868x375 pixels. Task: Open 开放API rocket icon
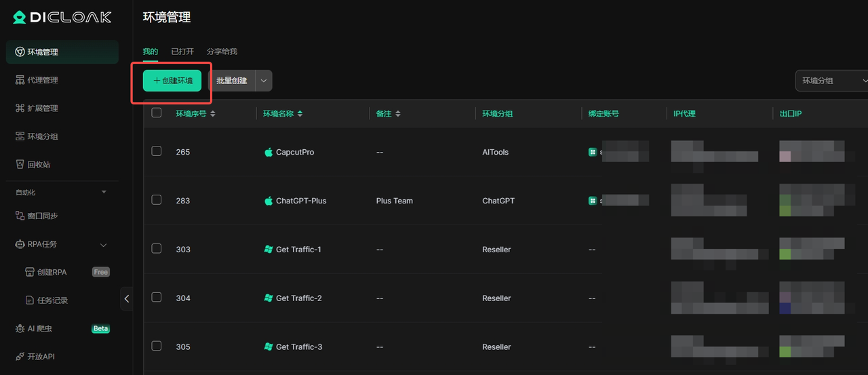[20, 356]
